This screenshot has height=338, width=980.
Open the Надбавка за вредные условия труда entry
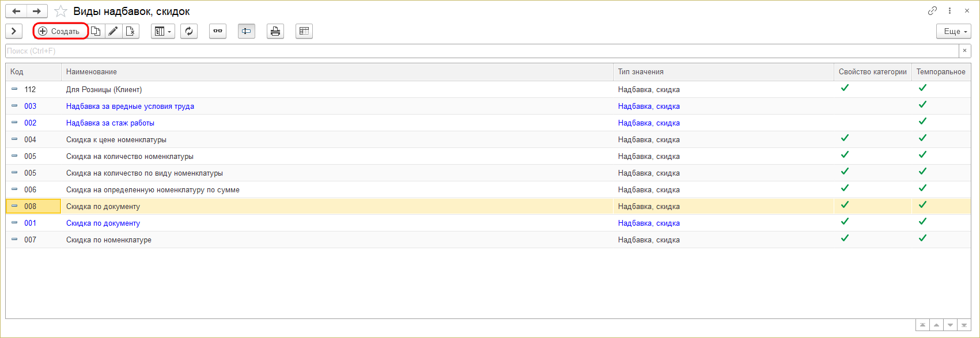[x=130, y=106]
